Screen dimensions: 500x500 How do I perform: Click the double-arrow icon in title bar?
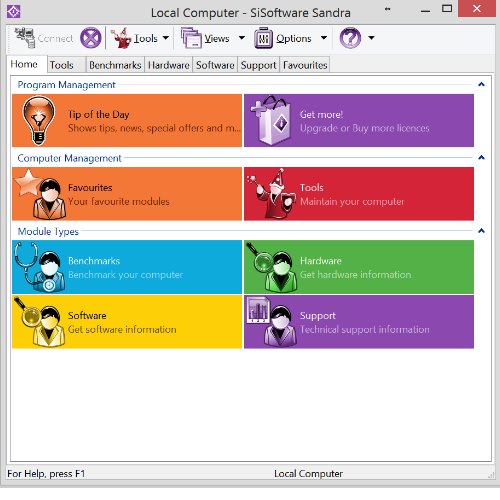(x=387, y=9)
